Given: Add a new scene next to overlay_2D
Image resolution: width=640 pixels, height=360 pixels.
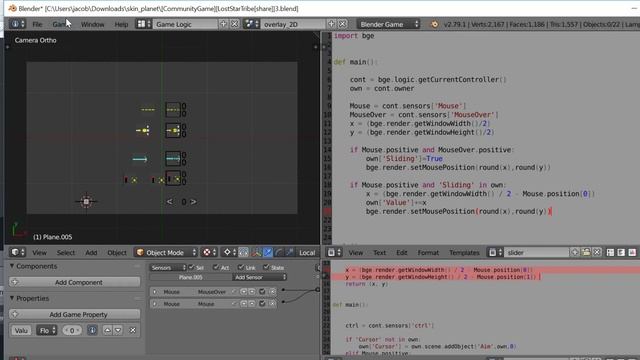Looking at the screenshot, I should pyautogui.click(x=331, y=24).
